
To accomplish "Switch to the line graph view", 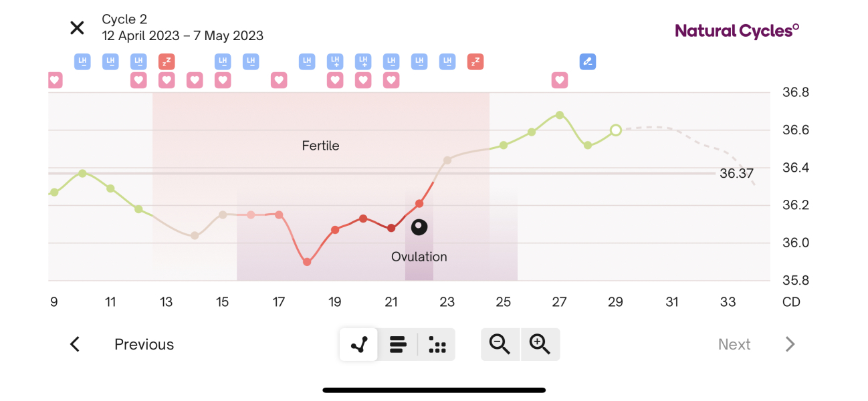I will pyautogui.click(x=359, y=344).
